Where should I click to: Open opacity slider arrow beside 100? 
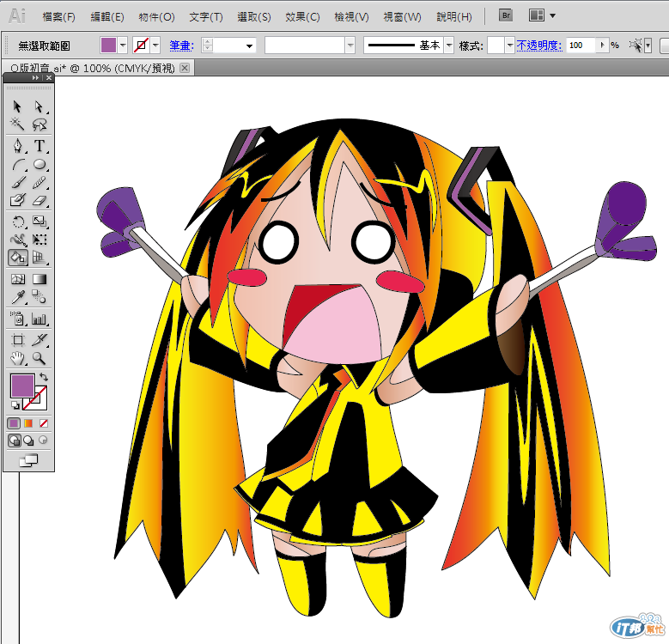point(602,45)
